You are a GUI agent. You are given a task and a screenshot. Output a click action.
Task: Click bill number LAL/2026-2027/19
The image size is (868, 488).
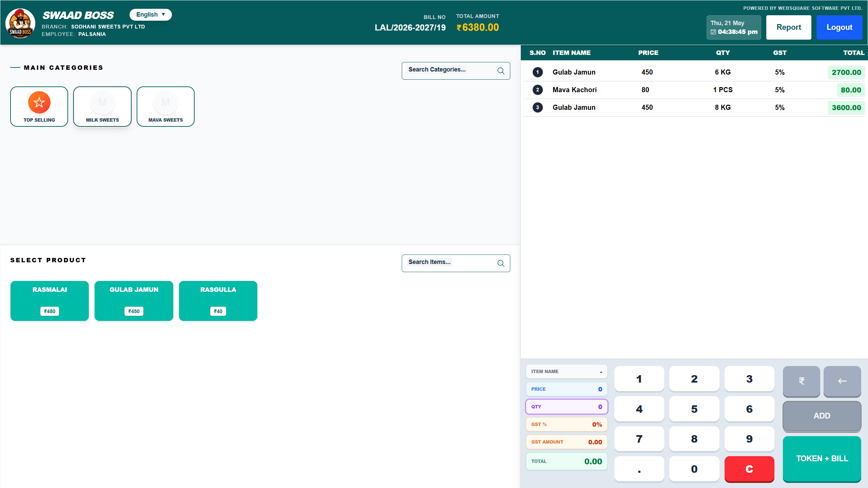point(410,28)
